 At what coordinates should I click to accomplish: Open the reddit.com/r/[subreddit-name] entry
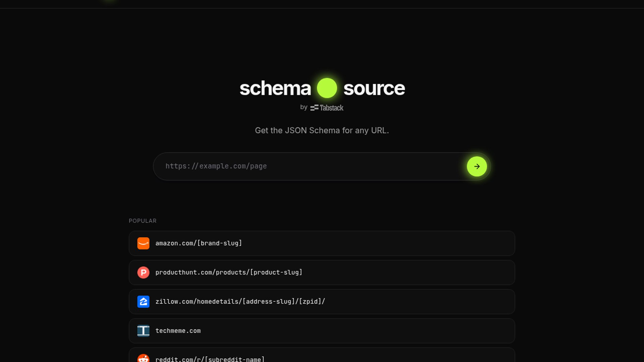coord(322,355)
